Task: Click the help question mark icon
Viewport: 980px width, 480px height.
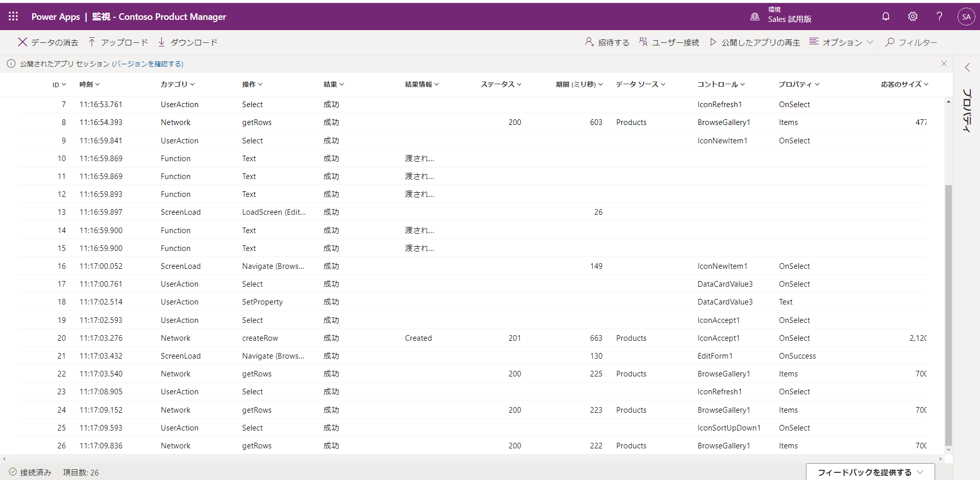Action: [939, 16]
